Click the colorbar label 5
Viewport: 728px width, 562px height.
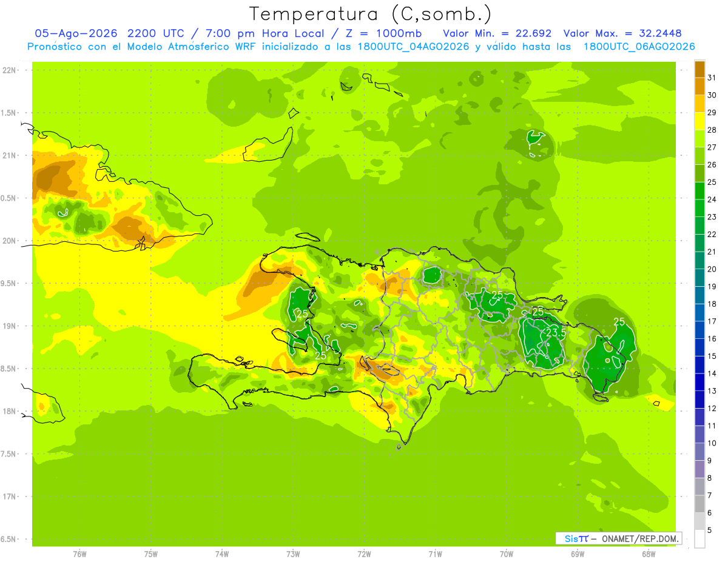(x=710, y=530)
